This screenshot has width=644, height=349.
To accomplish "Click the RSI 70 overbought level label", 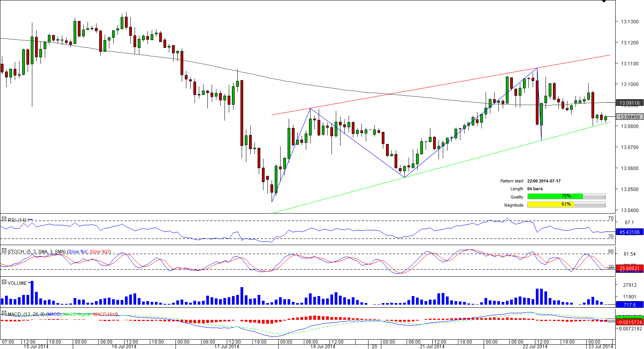I will (611, 218).
